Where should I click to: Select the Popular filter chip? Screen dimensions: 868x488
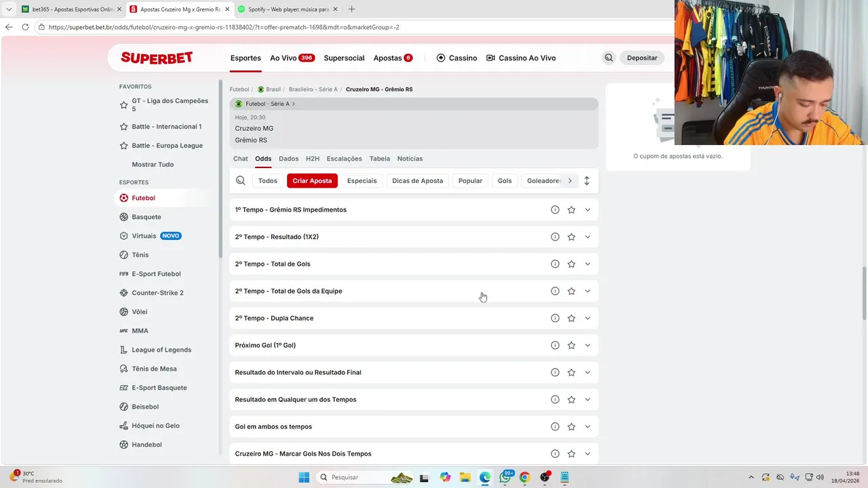(470, 180)
